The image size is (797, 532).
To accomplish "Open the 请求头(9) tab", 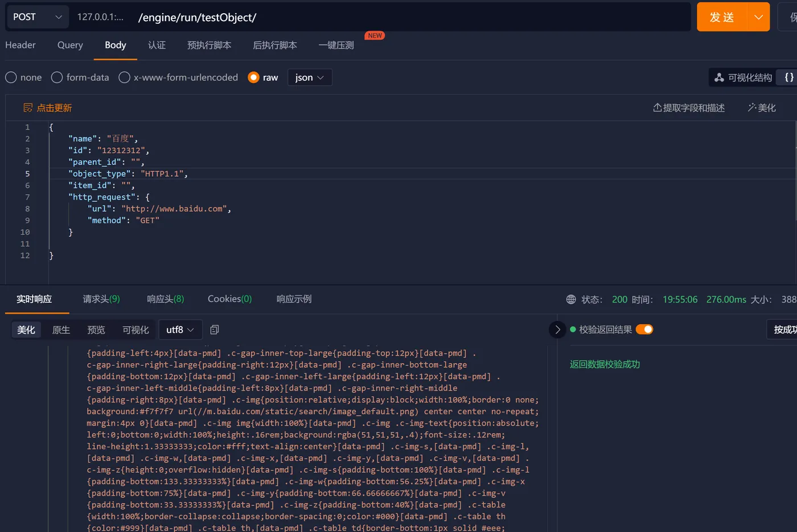I will click(101, 299).
